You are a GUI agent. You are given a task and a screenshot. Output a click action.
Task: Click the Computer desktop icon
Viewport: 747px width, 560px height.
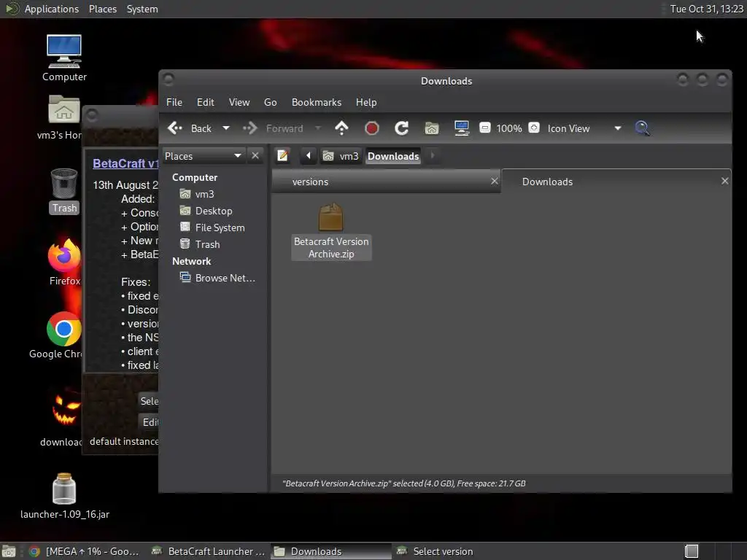point(64,58)
